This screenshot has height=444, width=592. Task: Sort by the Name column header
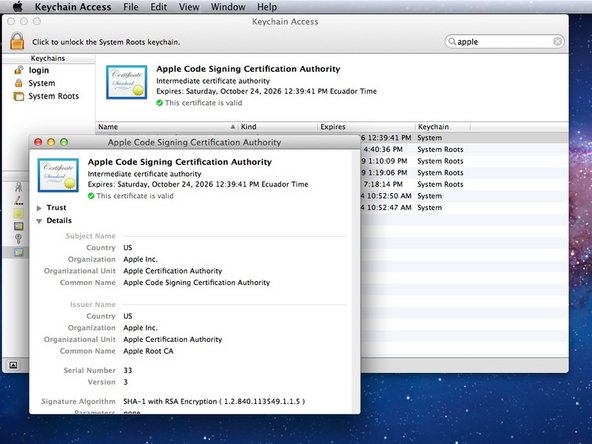click(167, 127)
